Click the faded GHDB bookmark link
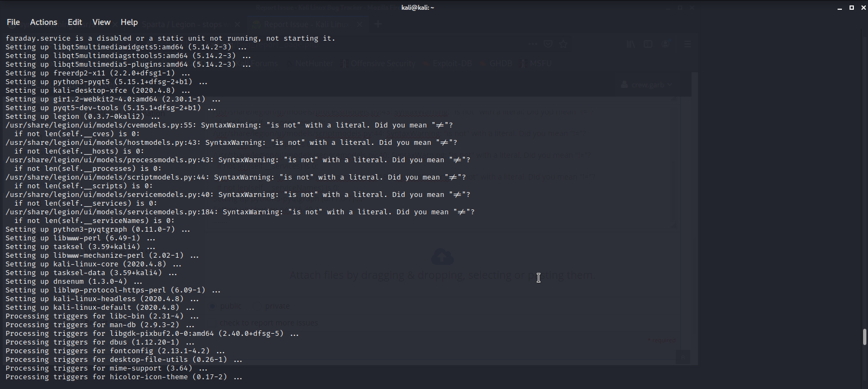Image resolution: width=868 pixels, height=389 pixels. (500, 63)
